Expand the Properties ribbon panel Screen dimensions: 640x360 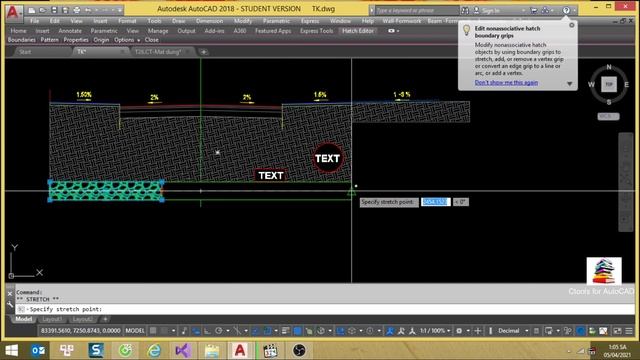76,40
